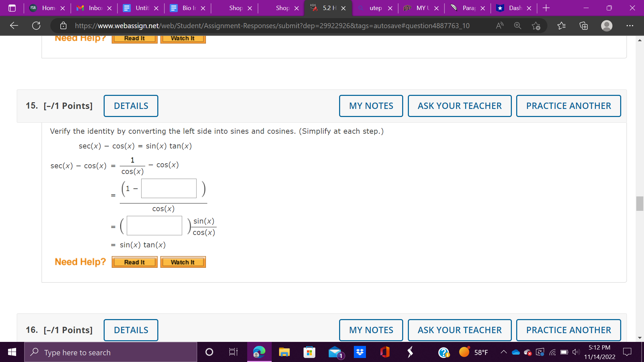Viewport: 644px width, 362px height.
Task: Add page to favorites star icon
Action: (536, 25)
